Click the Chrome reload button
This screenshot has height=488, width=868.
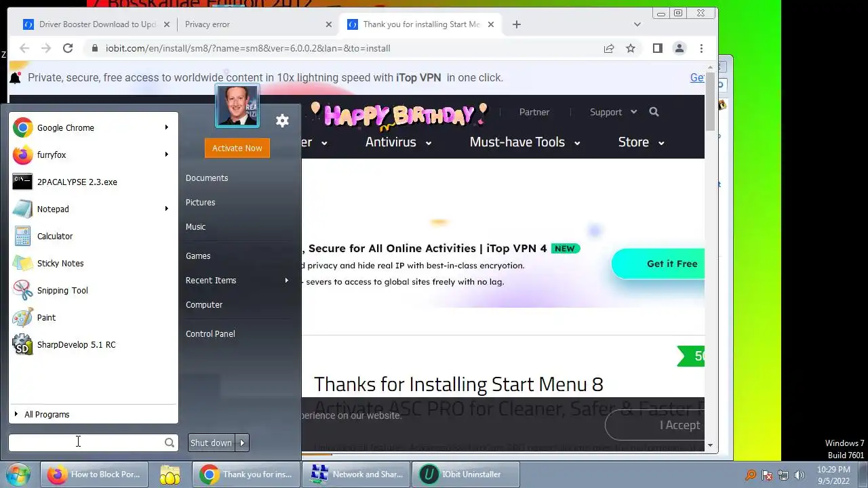click(68, 48)
